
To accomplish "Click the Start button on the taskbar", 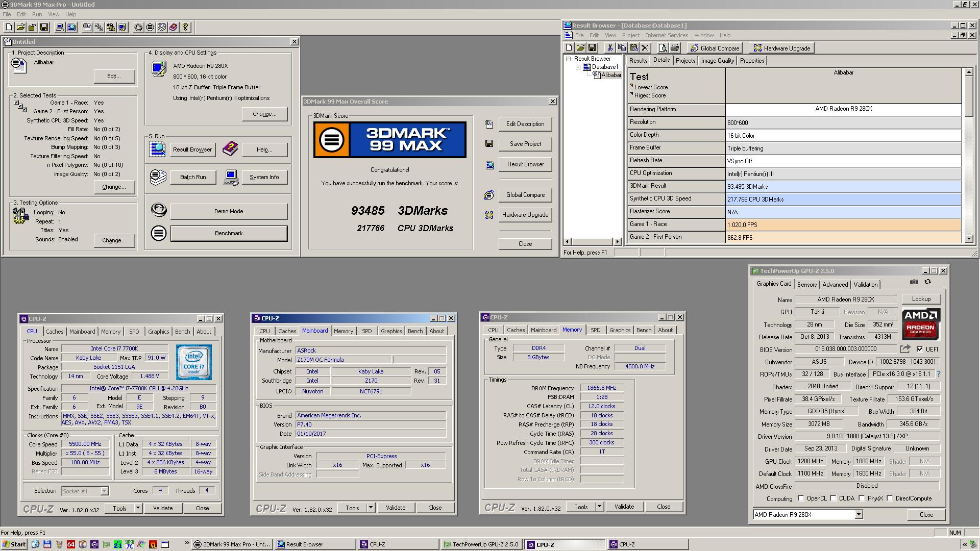I will [14, 544].
